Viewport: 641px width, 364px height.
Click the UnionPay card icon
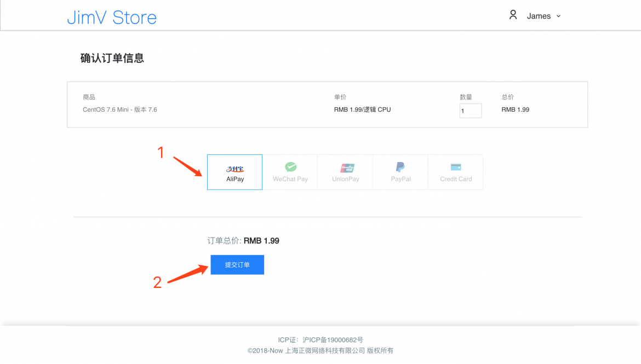[x=347, y=167]
